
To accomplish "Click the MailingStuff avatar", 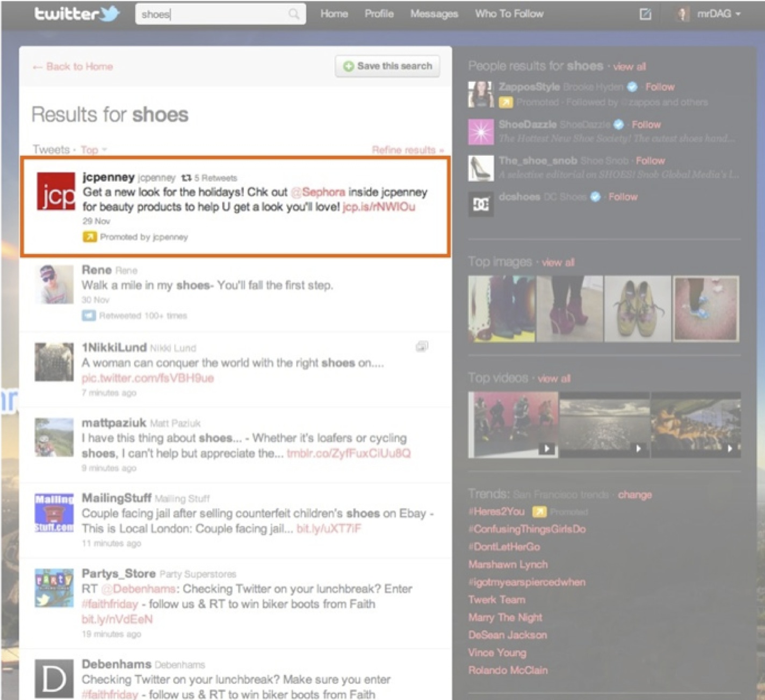I will 54,513.
